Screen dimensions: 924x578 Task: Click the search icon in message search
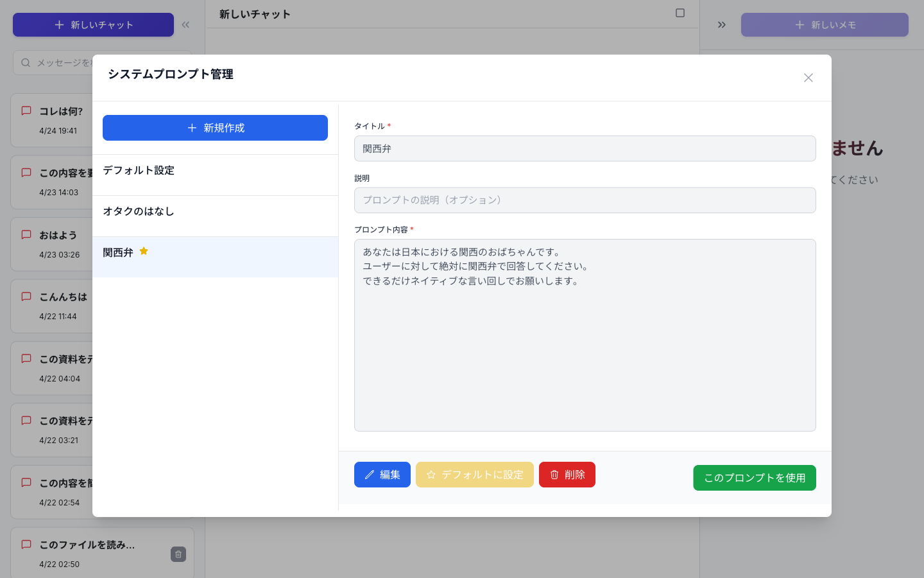point(26,62)
